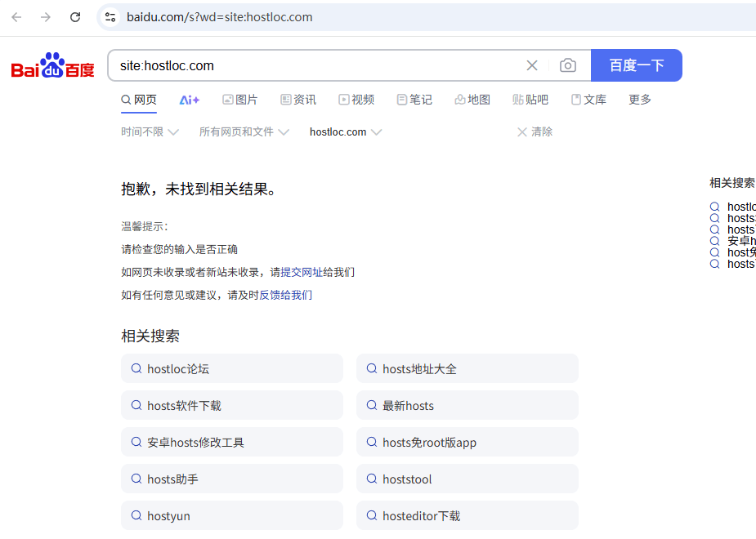
Task: Click the 百度一下 search button
Action: [637, 65]
